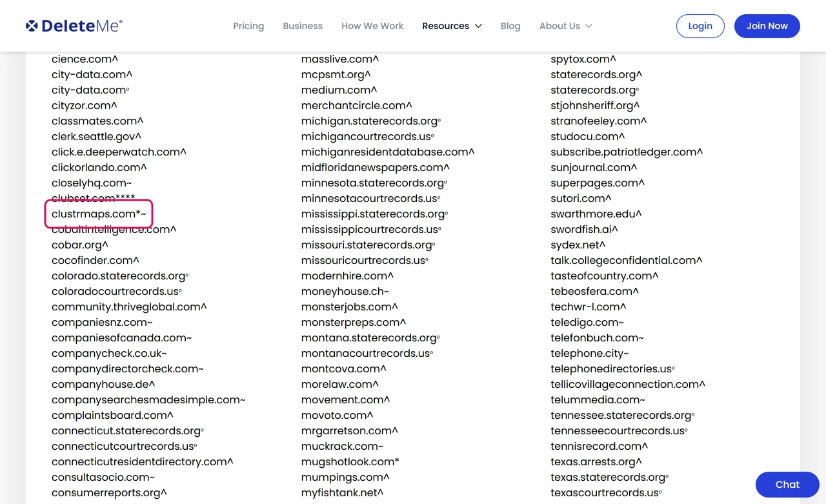Select merchantcircle.com^ entry
This screenshot has width=826, height=504.
pos(356,105)
